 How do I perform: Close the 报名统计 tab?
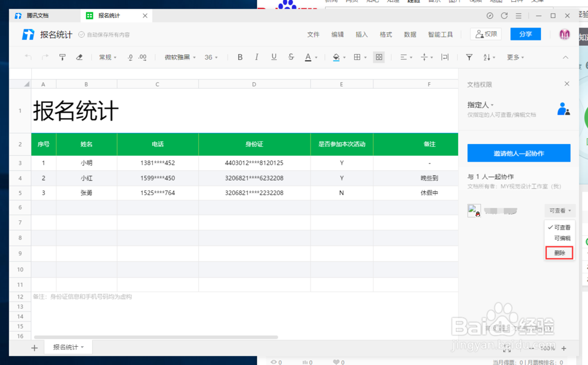145,15
